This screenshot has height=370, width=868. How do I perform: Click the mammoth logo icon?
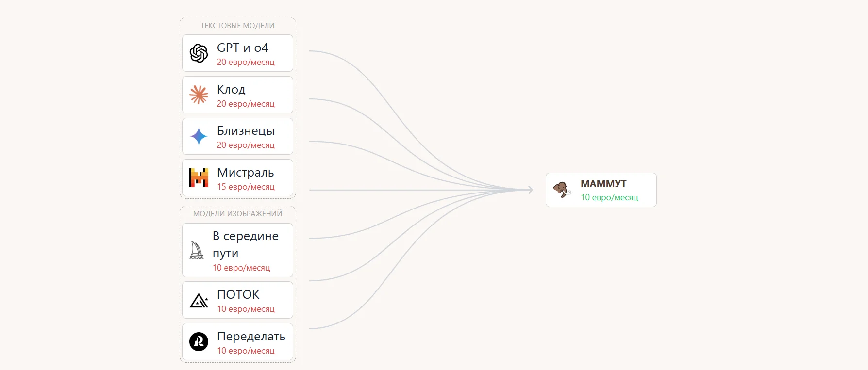click(x=562, y=190)
